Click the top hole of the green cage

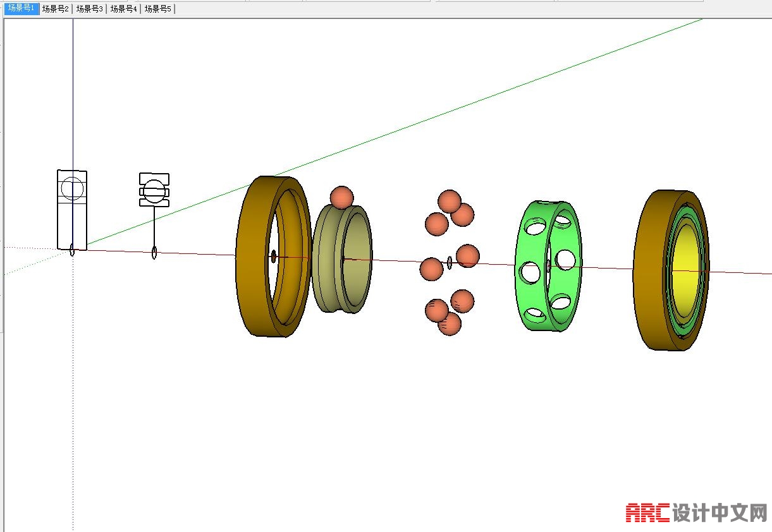click(537, 226)
